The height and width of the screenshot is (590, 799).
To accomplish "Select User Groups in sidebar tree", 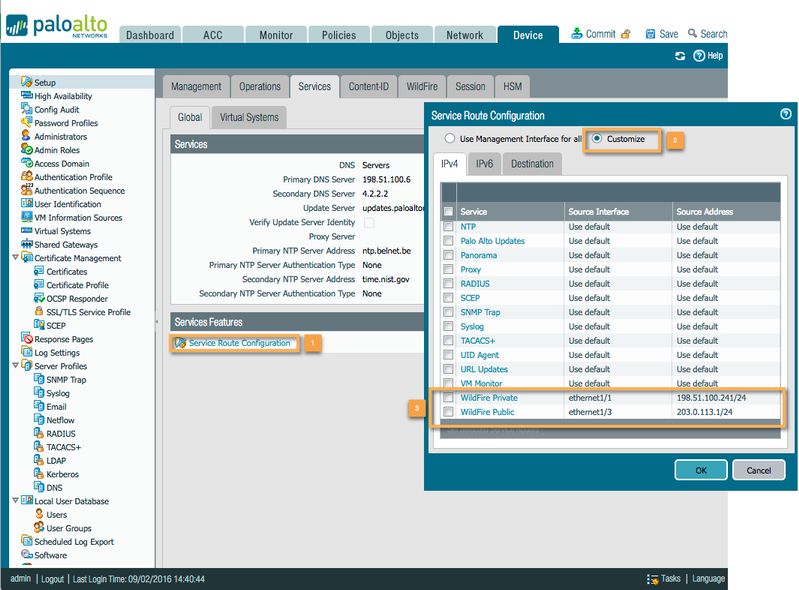I will point(69,528).
